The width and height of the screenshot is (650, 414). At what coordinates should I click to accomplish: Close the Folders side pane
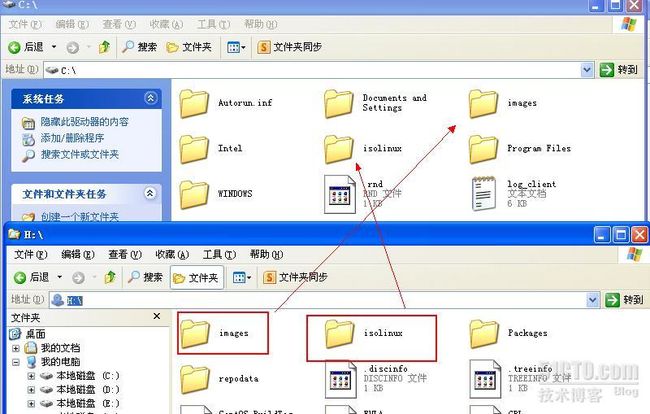(159, 317)
